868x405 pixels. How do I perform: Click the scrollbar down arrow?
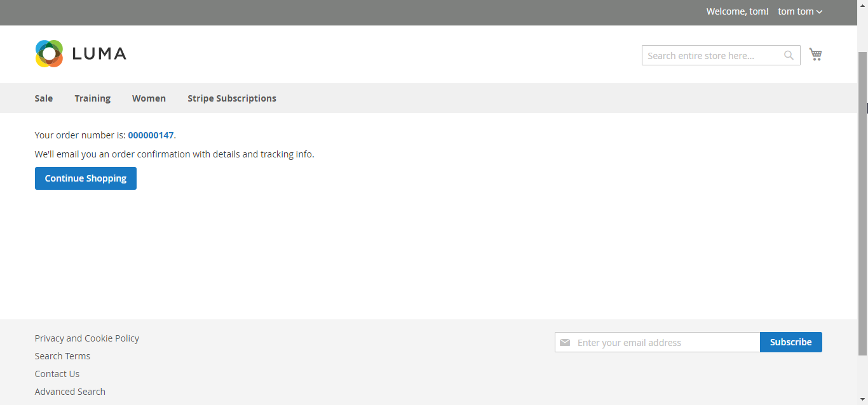pyautogui.click(x=862, y=400)
